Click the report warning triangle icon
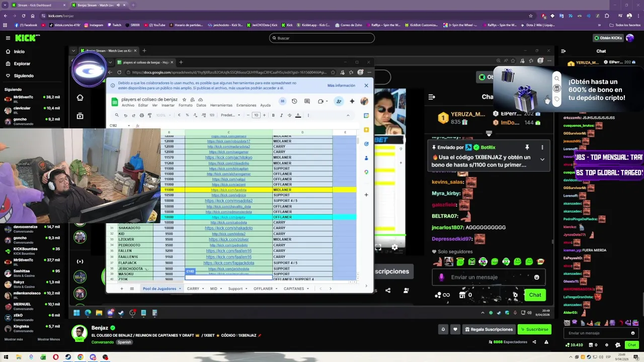Image resolution: width=644 pixels, height=362 pixels. [x=546, y=342]
